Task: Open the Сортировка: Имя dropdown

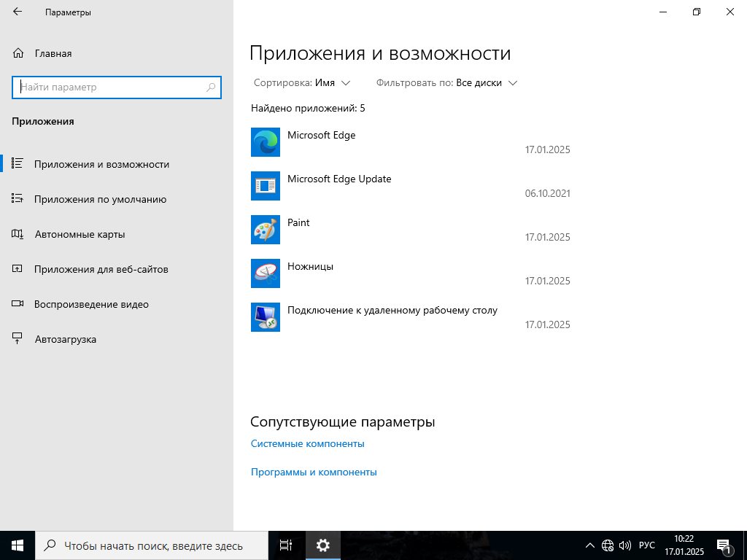Action: click(302, 83)
